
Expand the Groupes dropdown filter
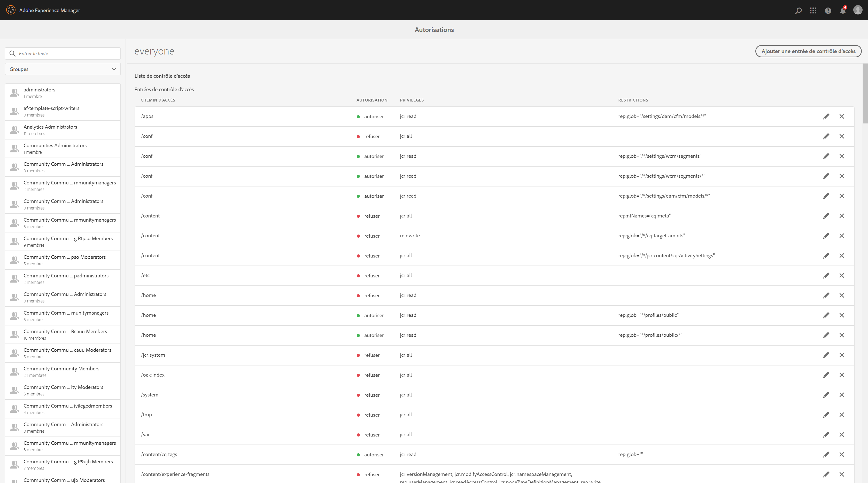63,69
